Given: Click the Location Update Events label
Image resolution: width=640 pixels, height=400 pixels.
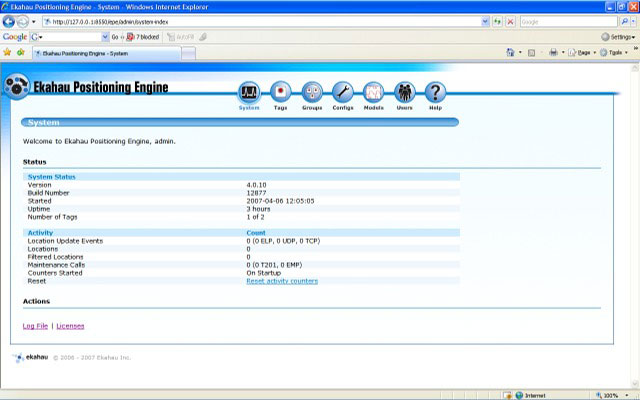Looking at the screenshot, I should click(65, 241).
